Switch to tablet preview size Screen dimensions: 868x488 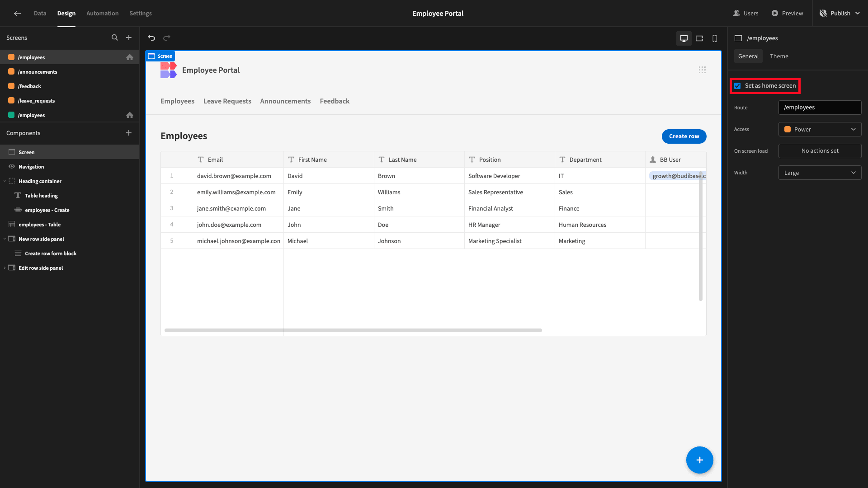point(699,38)
